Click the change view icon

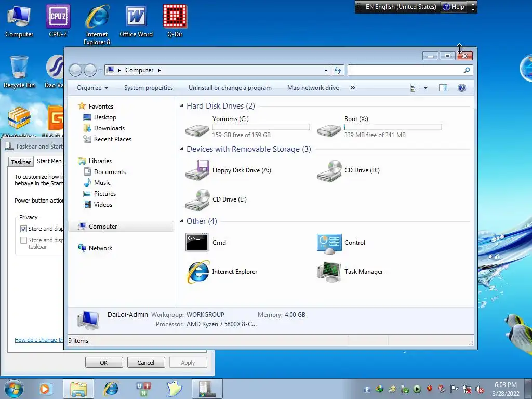tap(415, 88)
